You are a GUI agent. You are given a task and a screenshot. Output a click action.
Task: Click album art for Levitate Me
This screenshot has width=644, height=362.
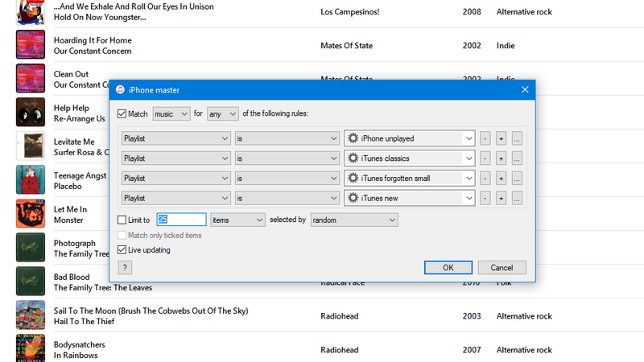31,146
